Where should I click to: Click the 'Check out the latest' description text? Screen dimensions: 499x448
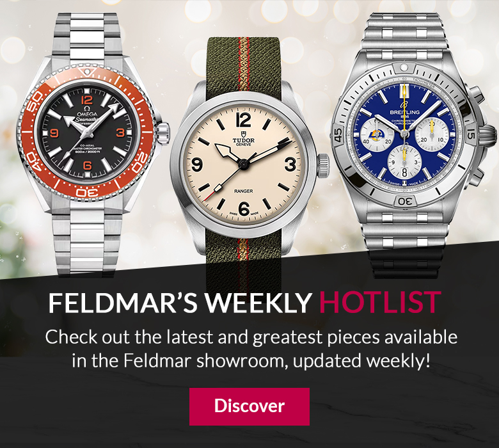(x=251, y=349)
